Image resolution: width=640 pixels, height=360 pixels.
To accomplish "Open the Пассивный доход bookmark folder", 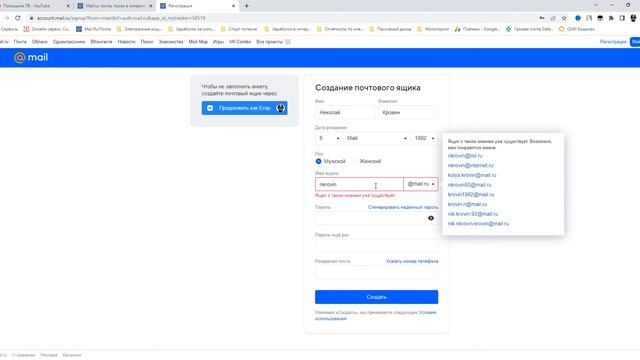I will pyautogui.click(x=390, y=29).
